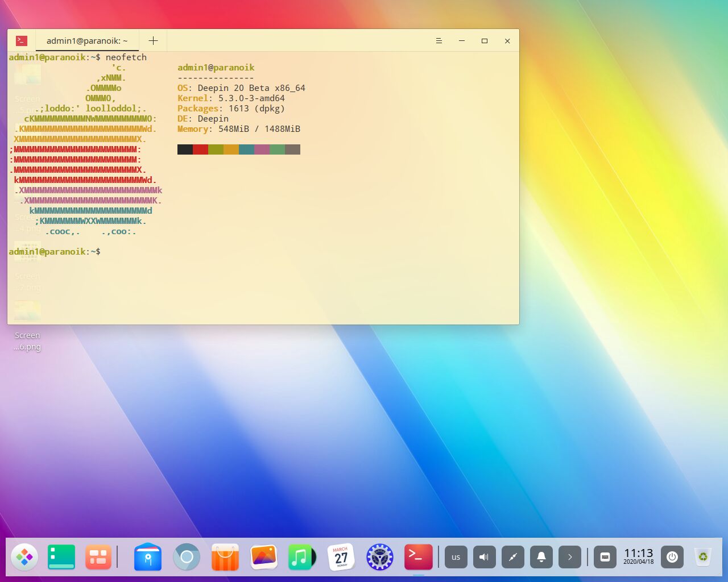Click the 'Packages: 1613 (dpkg)' line

[x=231, y=109]
